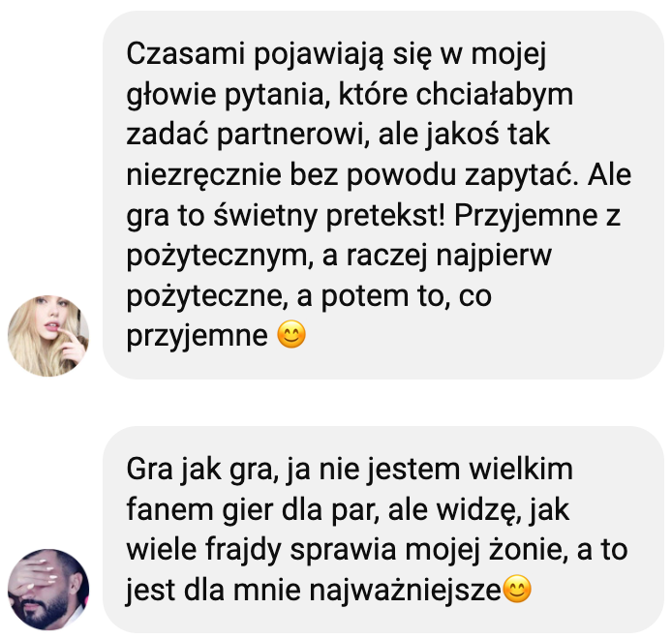Image resolution: width=672 pixels, height=639 pixels.
Task: Click the word 'partnerowi' in first message
Action: tap(293, 135)
